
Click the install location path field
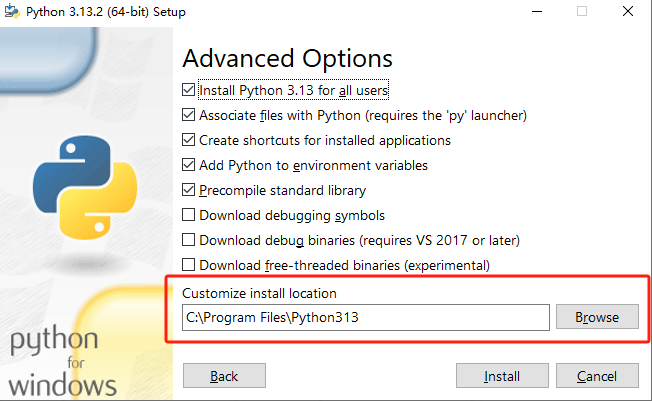click(366, 317)
